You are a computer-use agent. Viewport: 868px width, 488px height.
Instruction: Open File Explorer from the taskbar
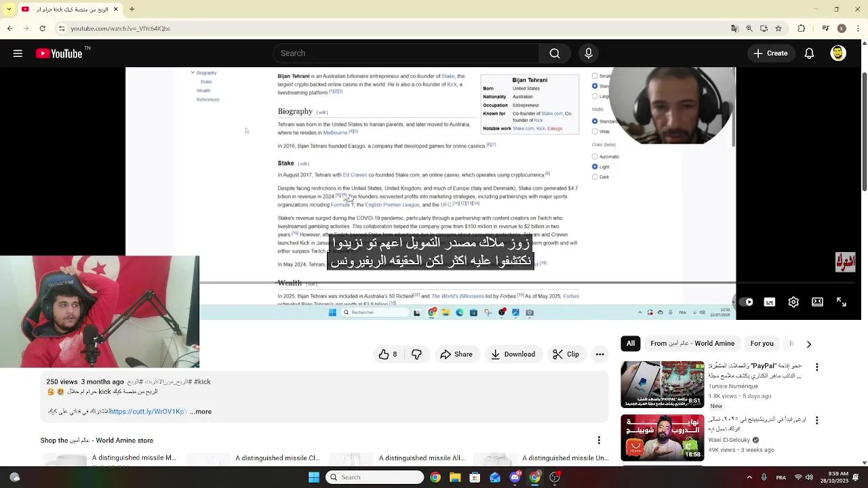tap(455, 477)
